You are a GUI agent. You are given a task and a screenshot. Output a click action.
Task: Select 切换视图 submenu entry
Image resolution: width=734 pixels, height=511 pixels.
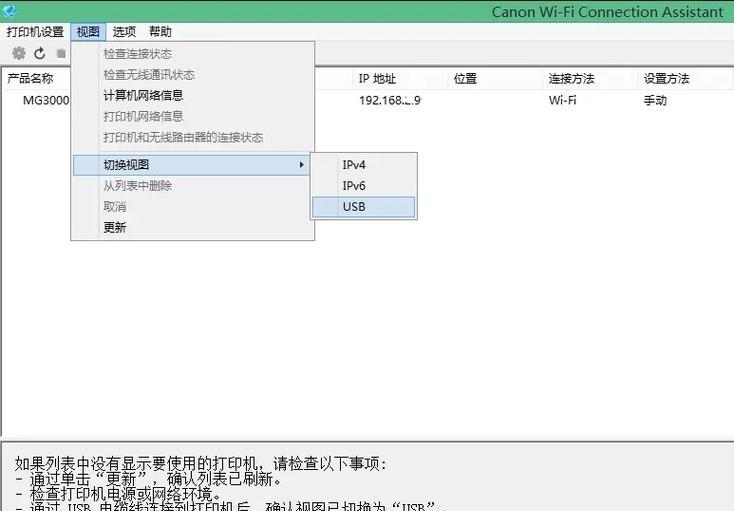point(191,165)
